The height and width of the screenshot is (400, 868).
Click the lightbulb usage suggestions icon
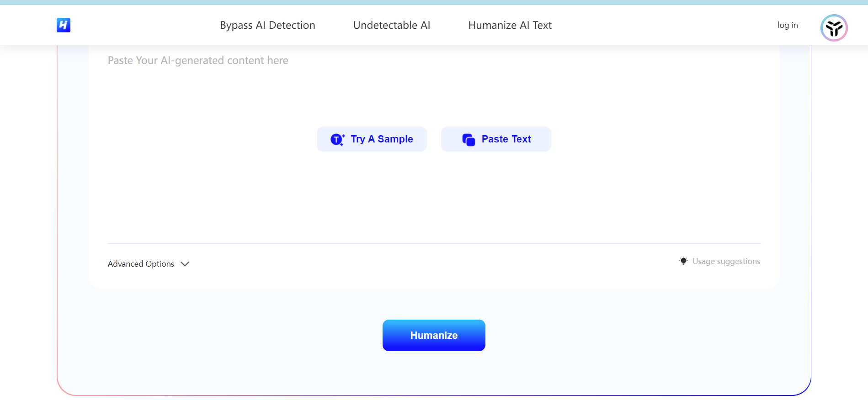(x=683, y=261)
